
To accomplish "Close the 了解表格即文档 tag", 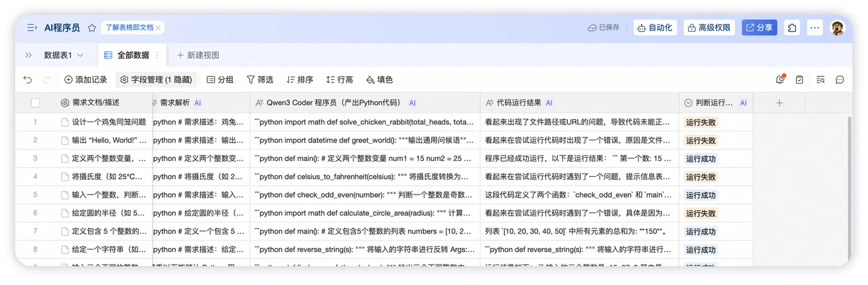I will point(158,28).
